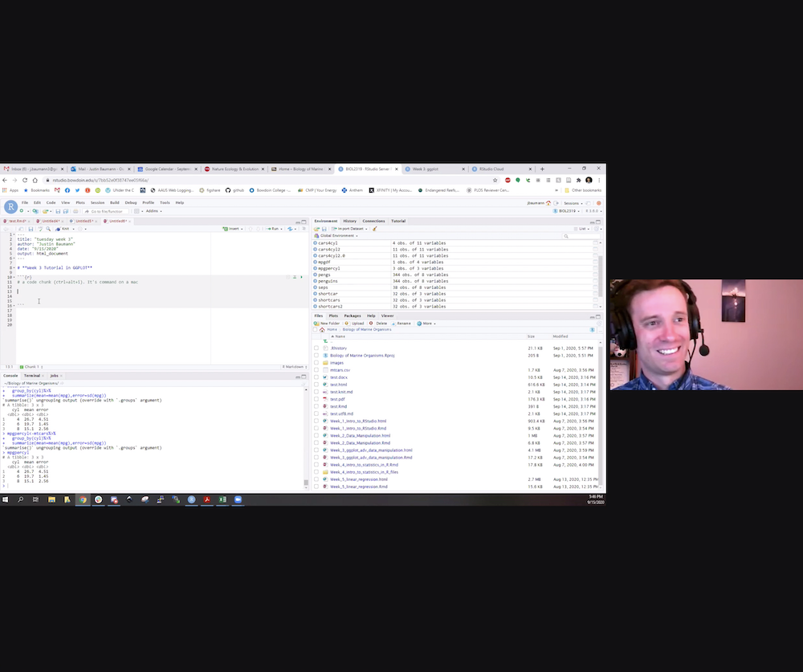The width and height of the screenshot is (803, 672).
Task: Tick the checkbox for test.docx
Action: (316, 377)
